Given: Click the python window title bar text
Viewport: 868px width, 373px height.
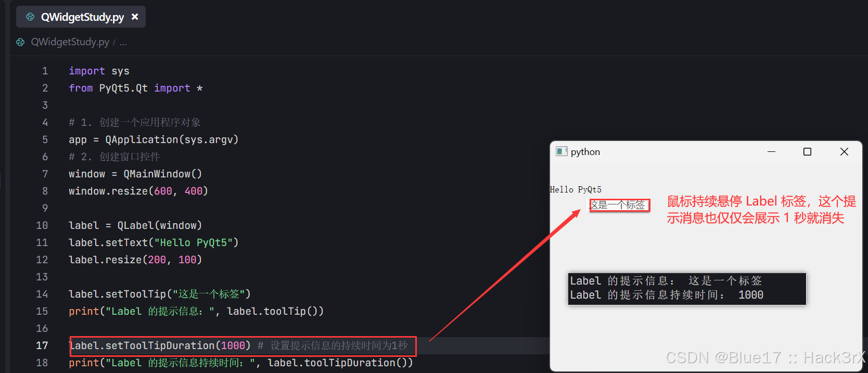Looking at the screenshot, I should pos(585,151).
